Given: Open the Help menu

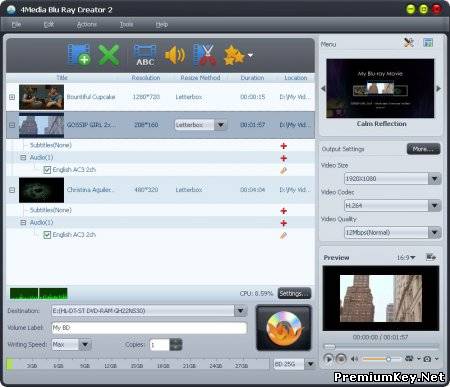Looking at the screenshot, I should coord(162,24).
